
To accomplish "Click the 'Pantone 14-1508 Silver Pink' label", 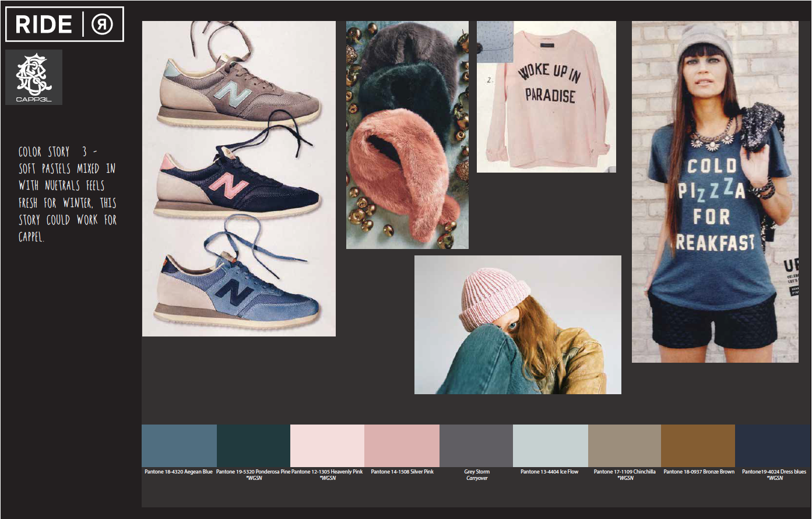I will pos(402,472).
